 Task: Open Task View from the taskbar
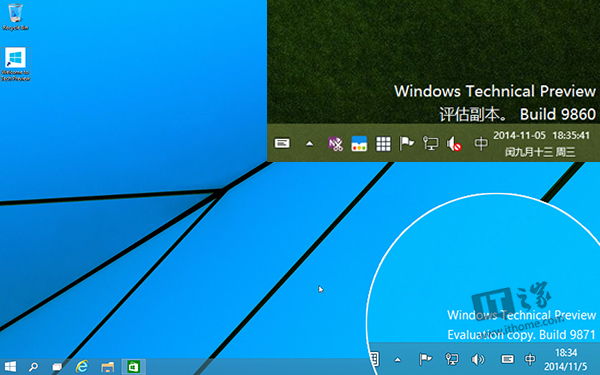pyautogui.click(x=57, y=367)
